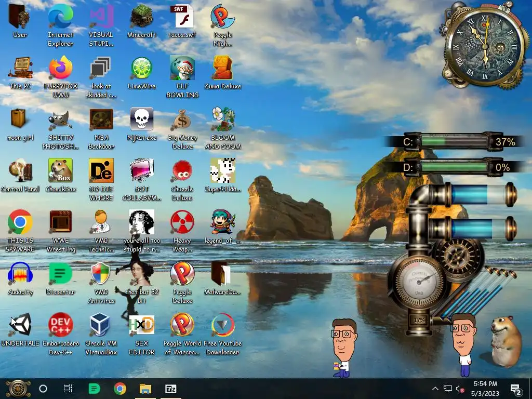532x399 pixels.
Task: Click the hamster desktop character
Action: [506, 341]
